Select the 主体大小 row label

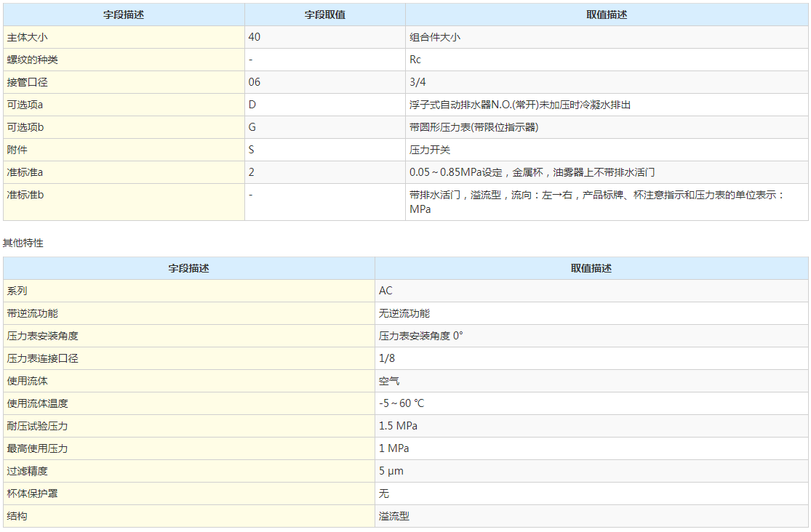click(x=23, y=36)
